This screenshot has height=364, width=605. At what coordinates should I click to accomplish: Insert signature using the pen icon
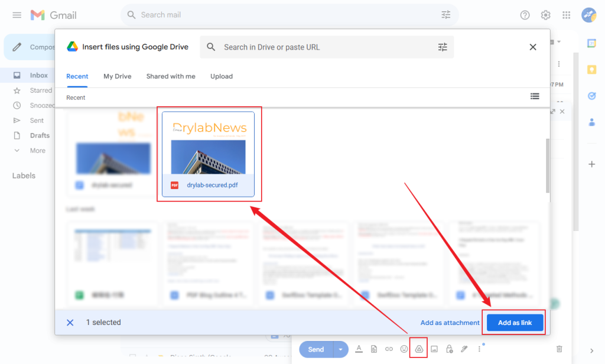pyautogui.click(x=464, y=349)
